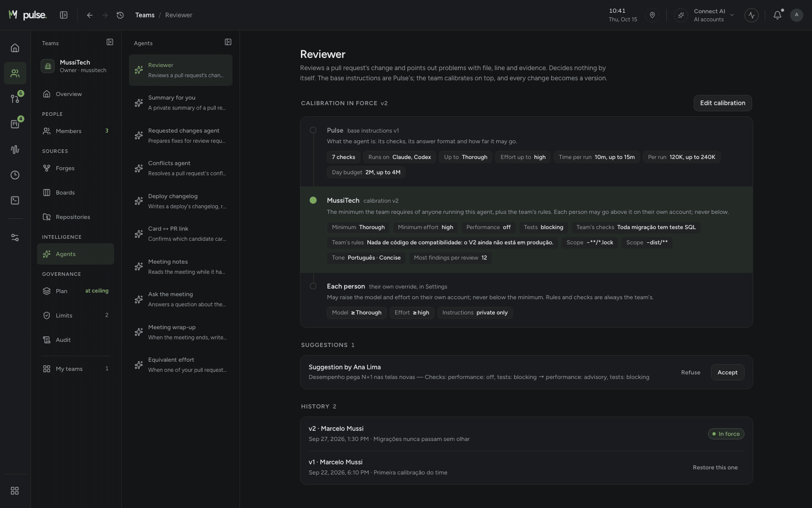Select Summary for you agent
Screen dimensions: 812x508
pos(181,103)
